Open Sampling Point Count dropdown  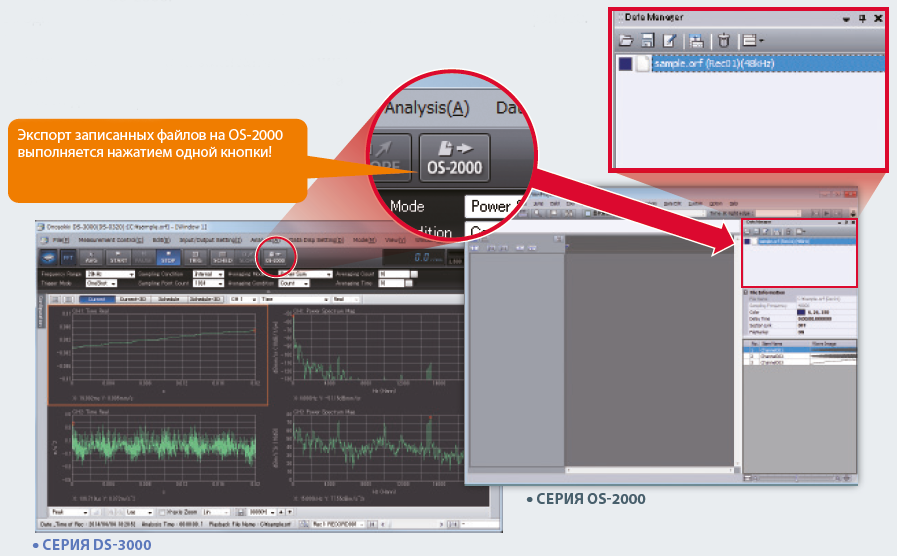(x=208, y=283)
